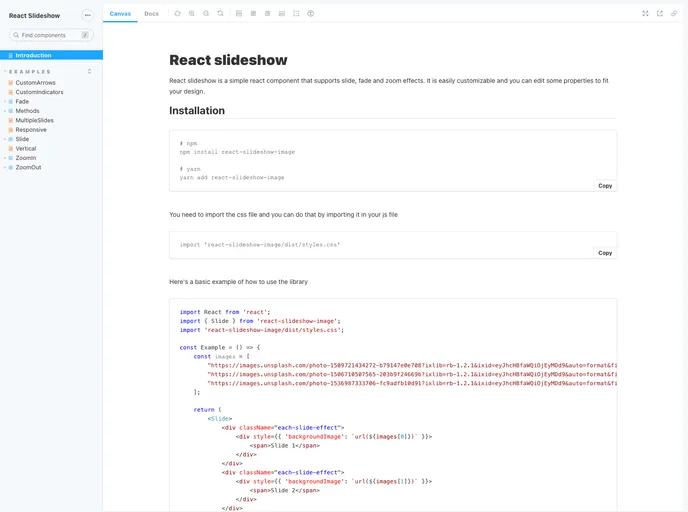The width and height of the screenshot is (688, 512).
Task: Click the blue component icon beside Methods
Action: (11, 111)
